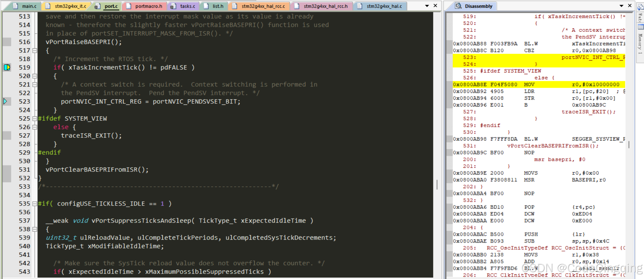644x279 pixels.
Task: Click the program counter arrow at line 519
Action: [x=7, y=67]
